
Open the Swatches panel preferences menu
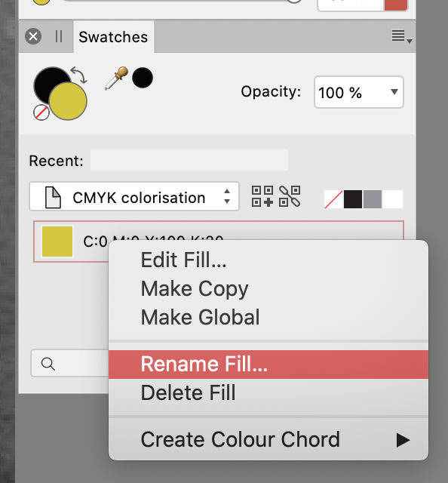(x=401, y=36)
